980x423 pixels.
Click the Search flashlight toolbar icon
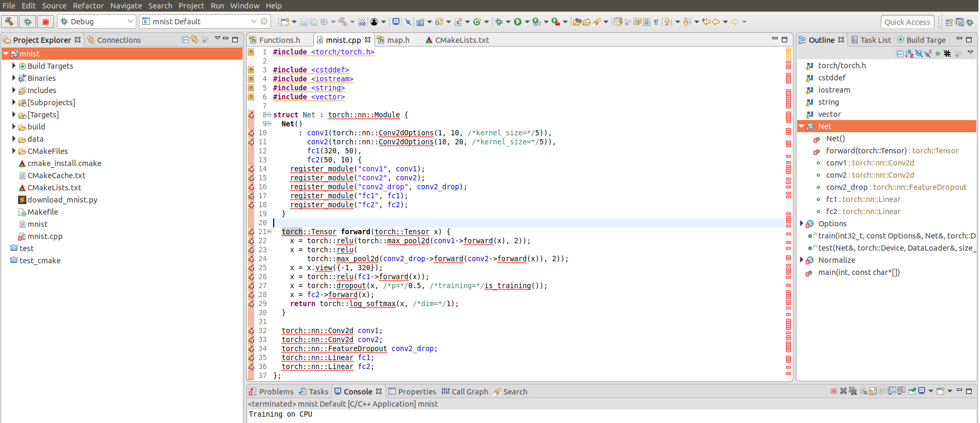[x=597, y=22]
